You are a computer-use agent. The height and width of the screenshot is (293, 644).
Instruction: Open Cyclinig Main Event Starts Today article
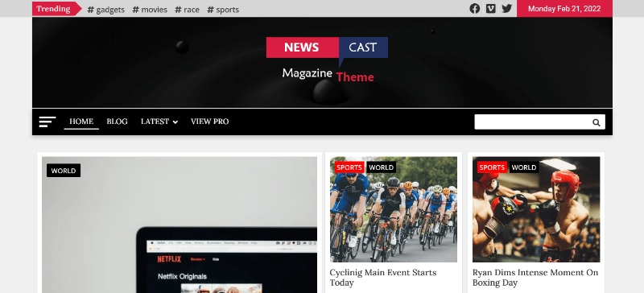383,278
